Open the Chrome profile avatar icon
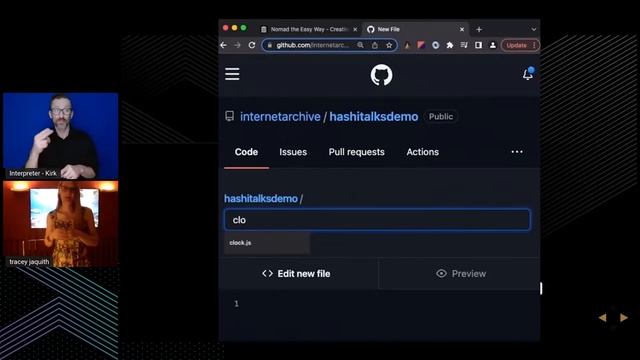This screenshot has height=360, width=640. click(493, 45)
